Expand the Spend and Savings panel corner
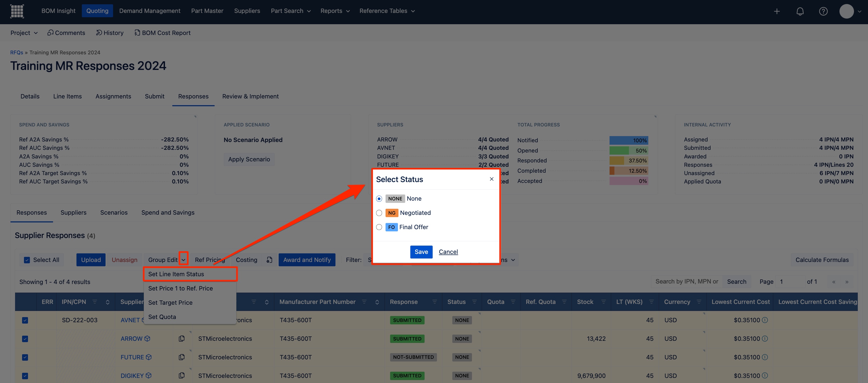The width and height of the screenshot is (868, 383). [195, 117]
